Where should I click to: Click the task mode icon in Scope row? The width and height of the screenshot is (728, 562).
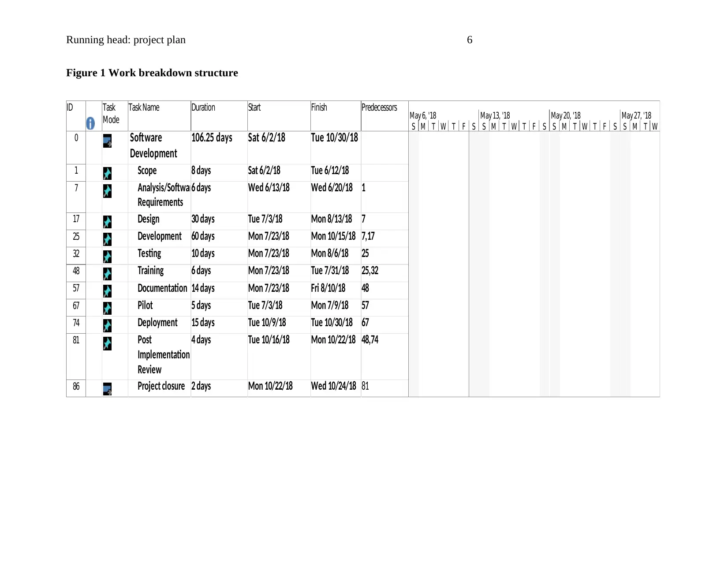click(107, 173)
